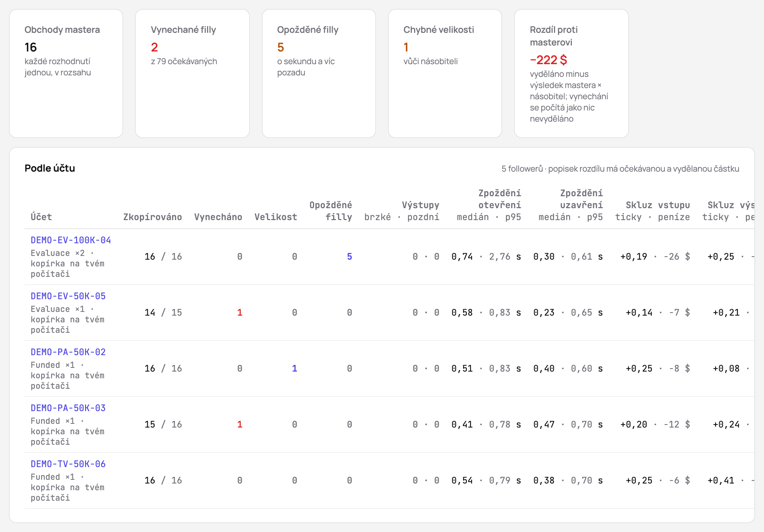Click the Obchody mastera card
The width and height of the screenshot is (764, 532).
(66, 73)
